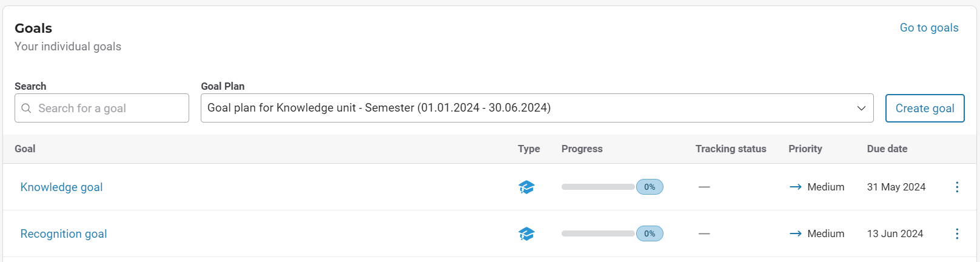Image resolution: width=980 pixels, height=262 pixels.
Task: Open three-dot menu for Recognition goal
Action: tap(957, 234)
